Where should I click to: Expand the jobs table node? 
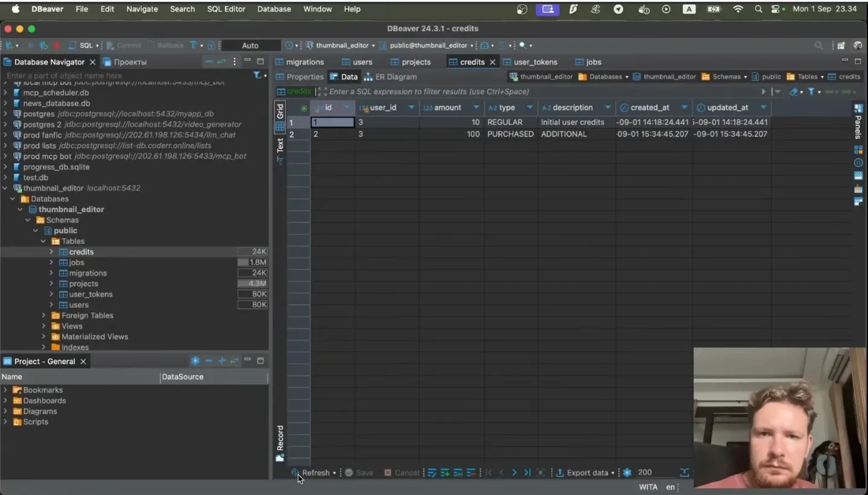coord(51,263)
